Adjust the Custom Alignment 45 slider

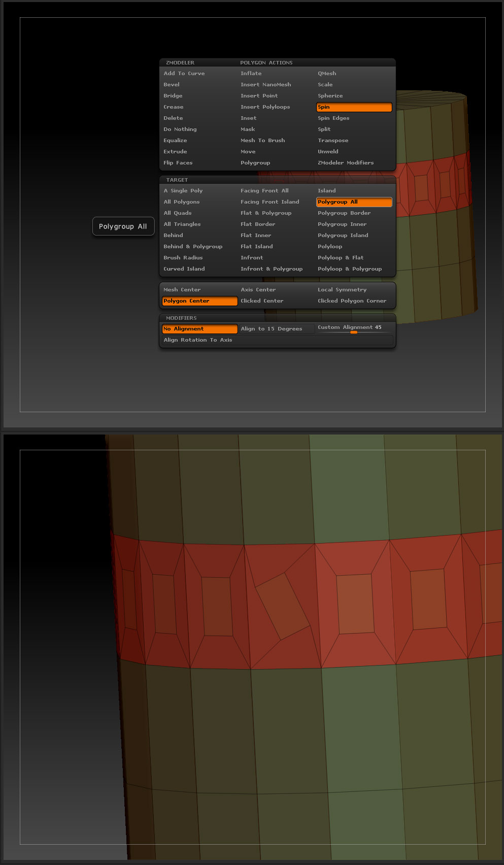tap(354, 328)
